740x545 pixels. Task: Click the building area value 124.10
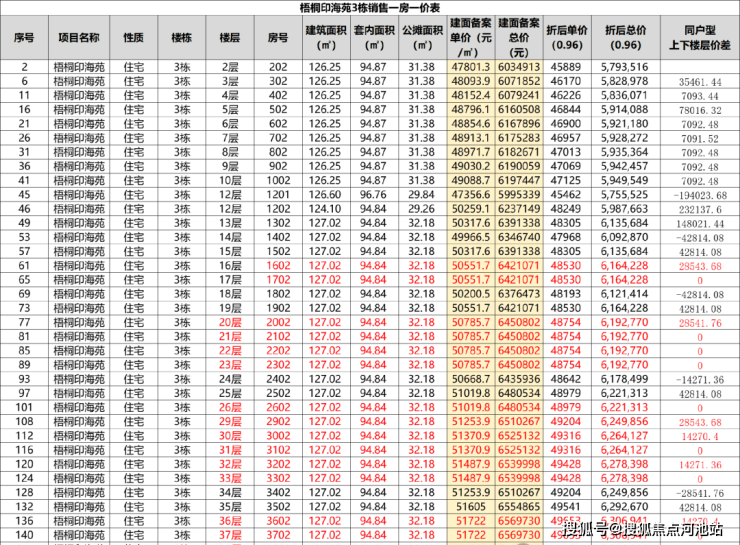(325, 210)
